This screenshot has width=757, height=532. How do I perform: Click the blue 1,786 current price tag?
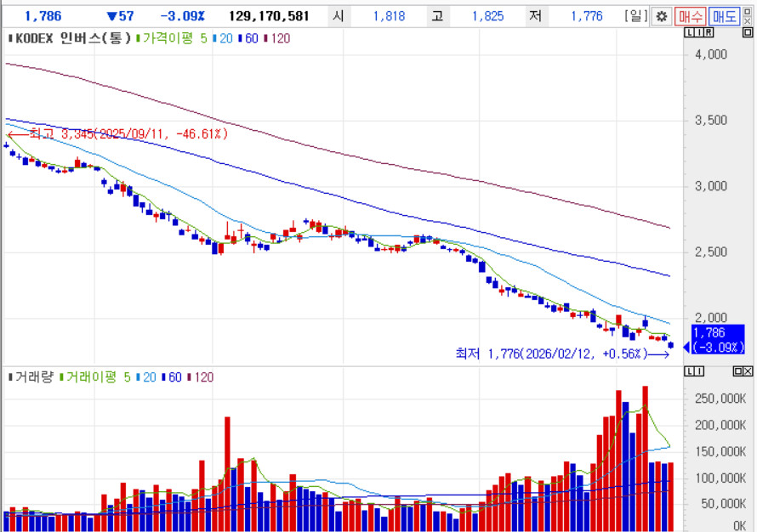point(718,339)
